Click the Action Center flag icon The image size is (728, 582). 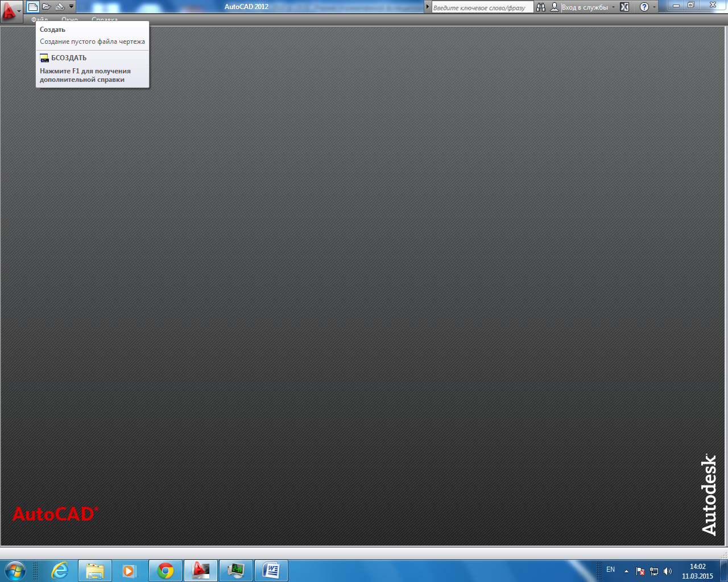[x=640, y=571]
